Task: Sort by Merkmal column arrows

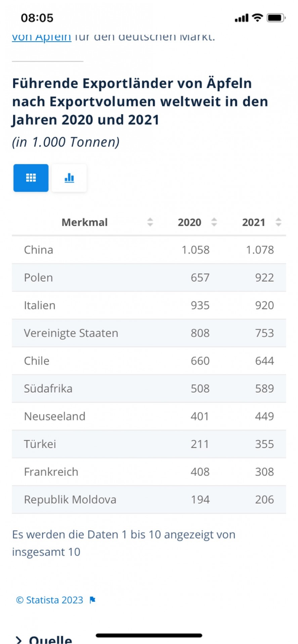Action: click(x=150, y=222)
